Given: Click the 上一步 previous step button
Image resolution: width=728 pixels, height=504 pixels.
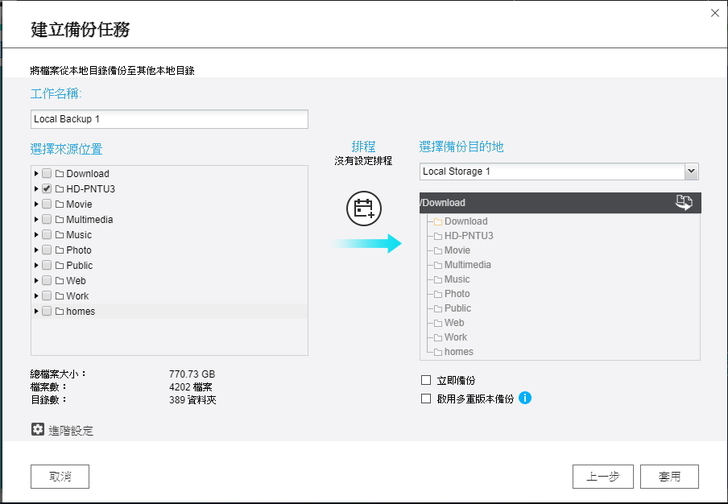Looking at the screenshot, I should [603, 476].
